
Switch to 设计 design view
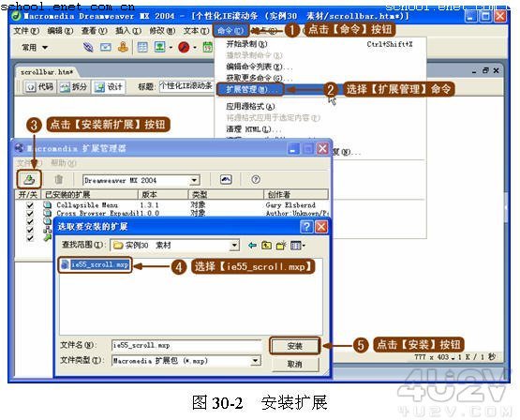pos(109,87)
